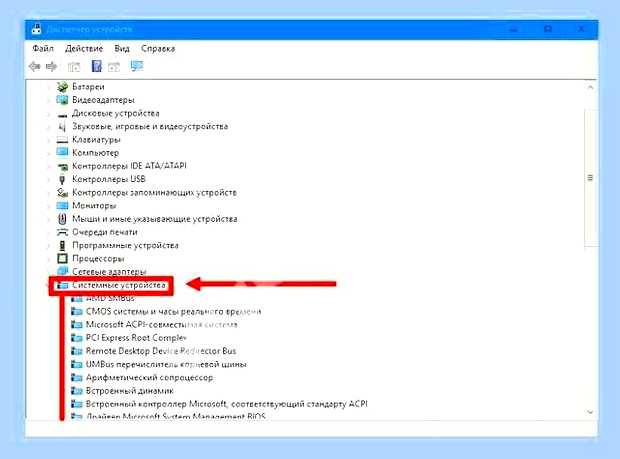Screen dimensions: 620x459
Task: Select Microsoft ACPI-совместимая система device
Action: tap(162, 325)
